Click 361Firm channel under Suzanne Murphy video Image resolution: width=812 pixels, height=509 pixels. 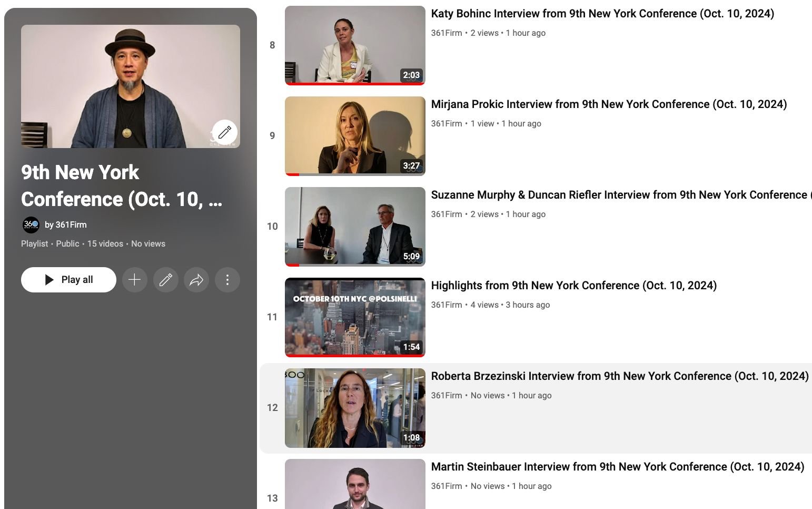click(x=447, y=214)
